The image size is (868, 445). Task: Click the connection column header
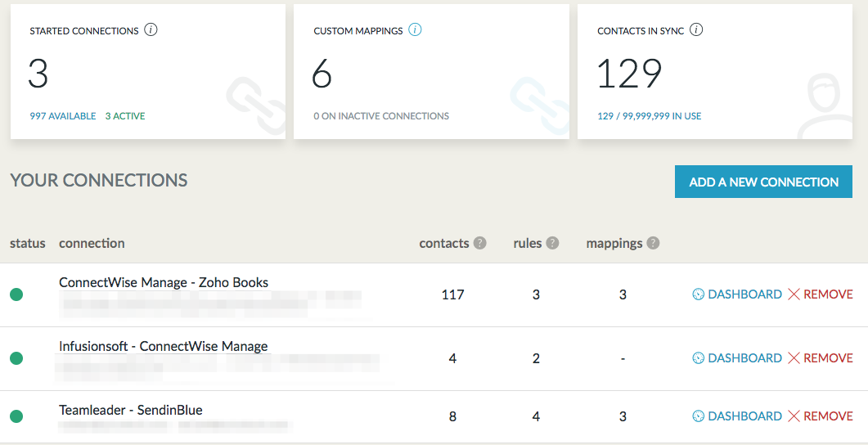click(x=92, y=243)
